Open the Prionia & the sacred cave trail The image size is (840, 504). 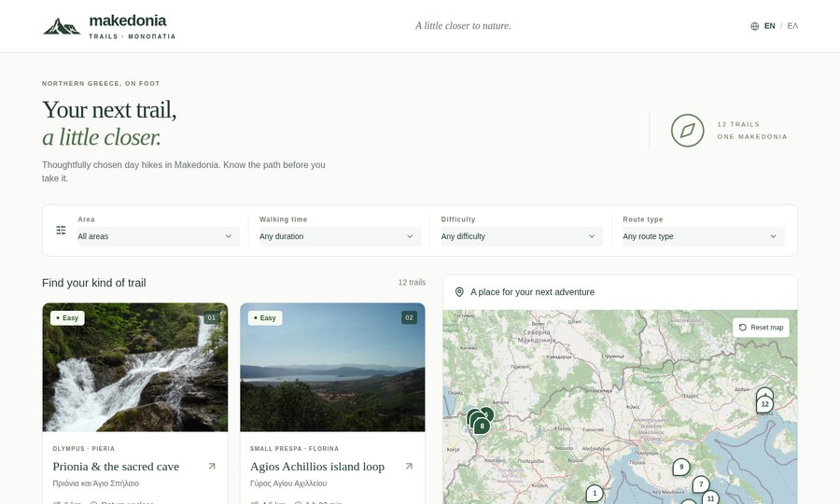[116, 467]
